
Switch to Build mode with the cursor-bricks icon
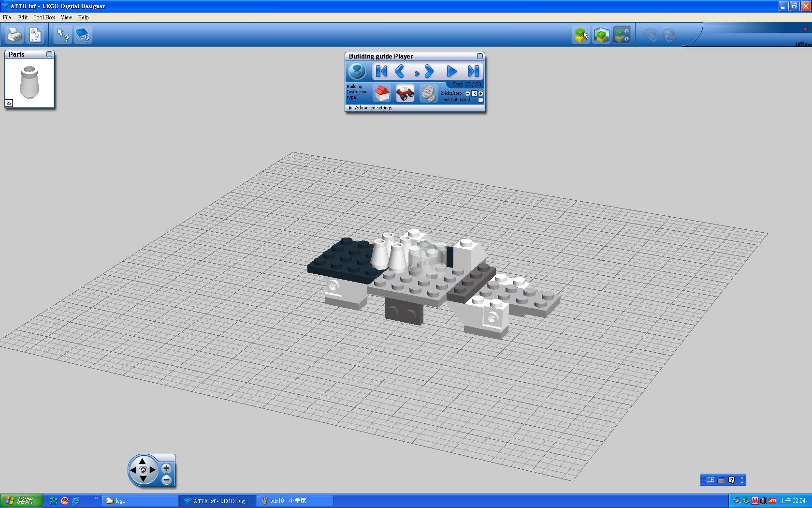[581, 35]
